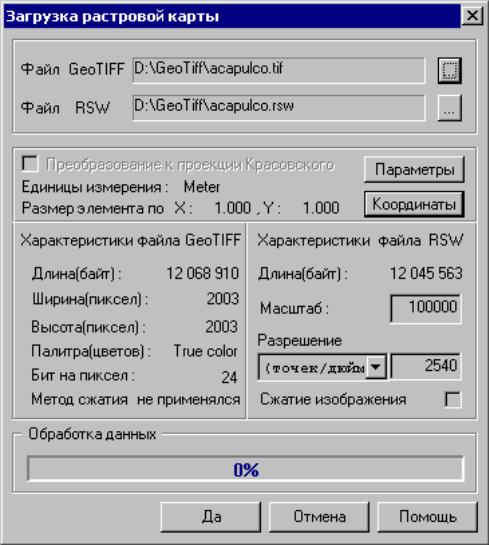The image size is (489, 545).
Task: Expand the Разрешение units dropdown arrow
Action: click(376, 367)
